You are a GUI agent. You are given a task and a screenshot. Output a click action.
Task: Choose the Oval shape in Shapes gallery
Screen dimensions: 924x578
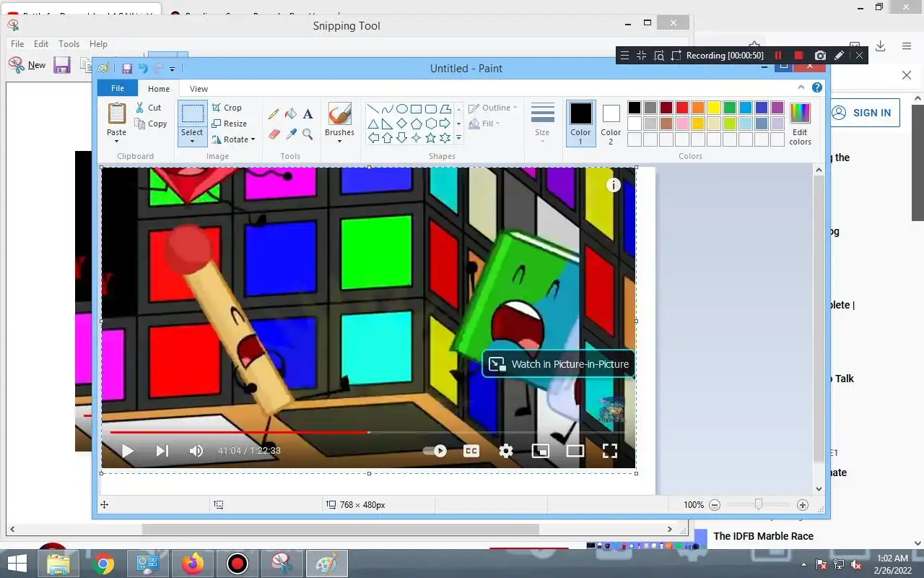402,109
